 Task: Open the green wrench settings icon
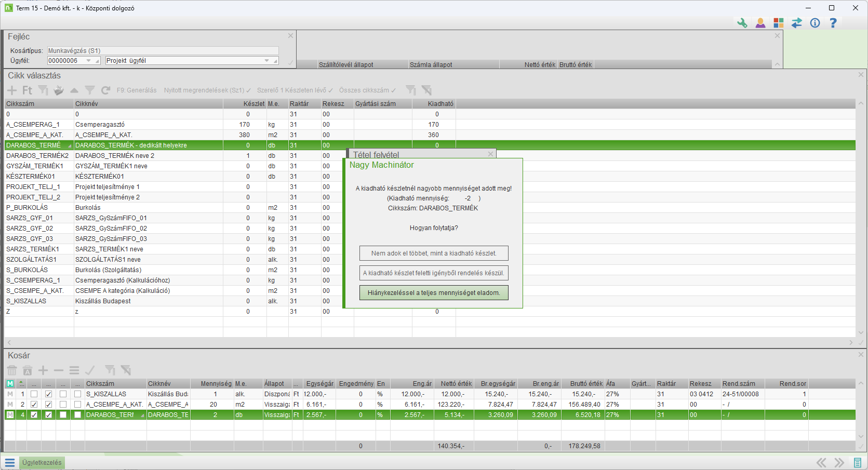pyautogui.click(x=742, y=23)
